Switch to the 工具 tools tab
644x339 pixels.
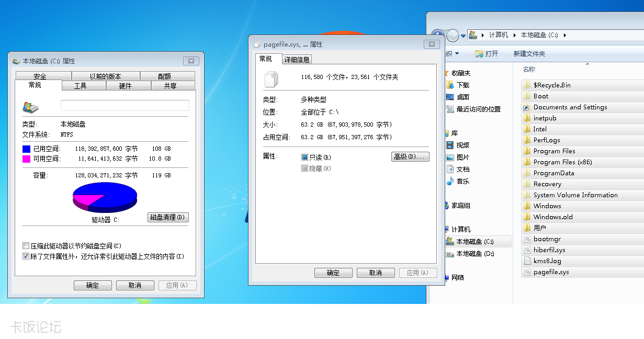tap(80, 86)
